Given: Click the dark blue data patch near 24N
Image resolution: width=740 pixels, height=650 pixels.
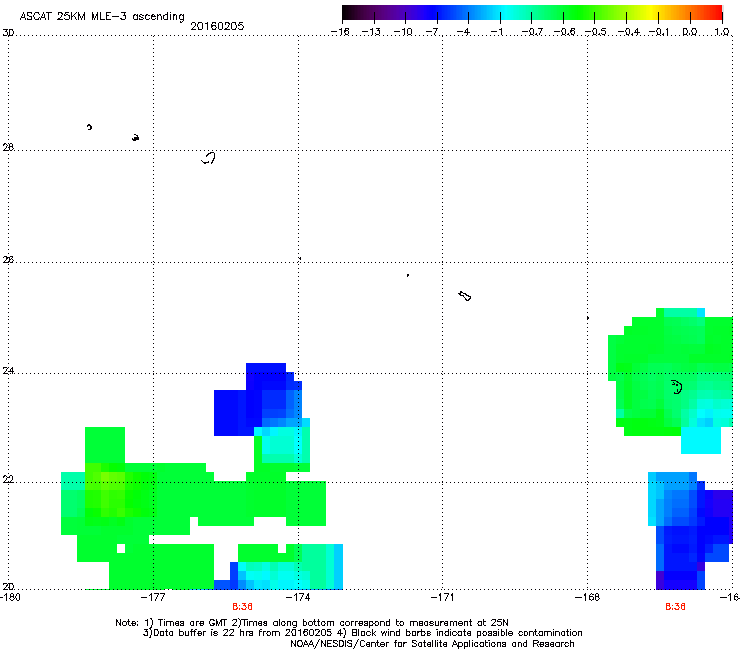Looking at the screenshot, I should 257,399.
